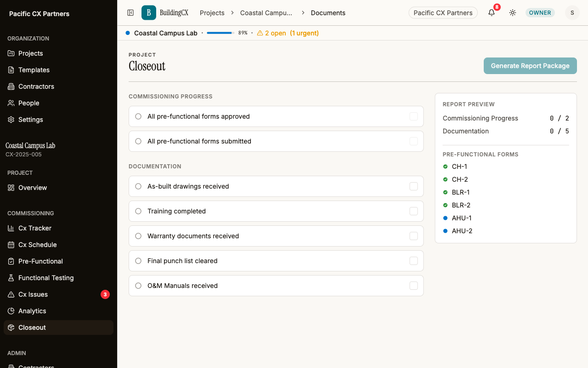This screenshot has width=588, height=368.
Task: Click the CH-2 form entry
Action: (460, 179)
